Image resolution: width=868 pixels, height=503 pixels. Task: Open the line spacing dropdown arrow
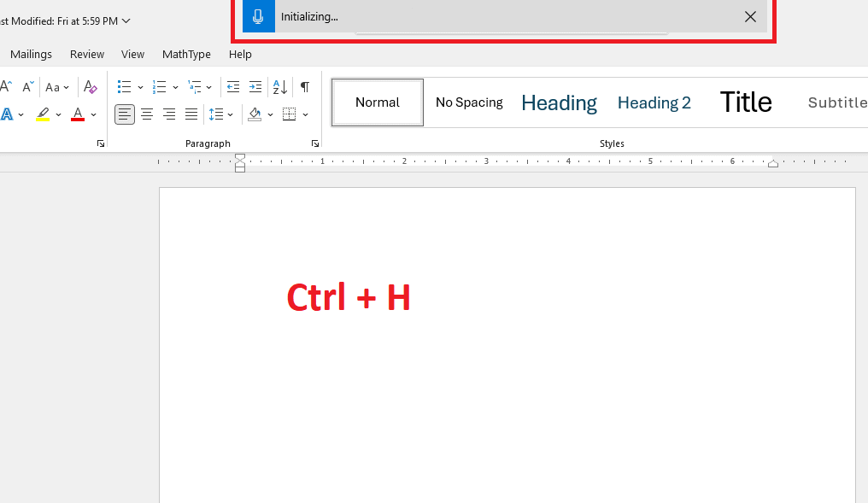pyautogui.click(x=231, y=114)
